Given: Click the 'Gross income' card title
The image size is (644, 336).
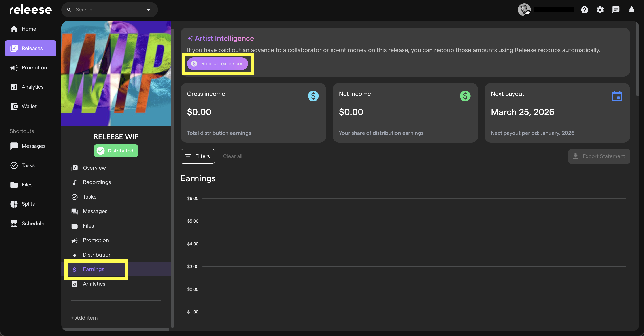Looking at the screenshot, I should pyautogui.click(x=206, y=94).
